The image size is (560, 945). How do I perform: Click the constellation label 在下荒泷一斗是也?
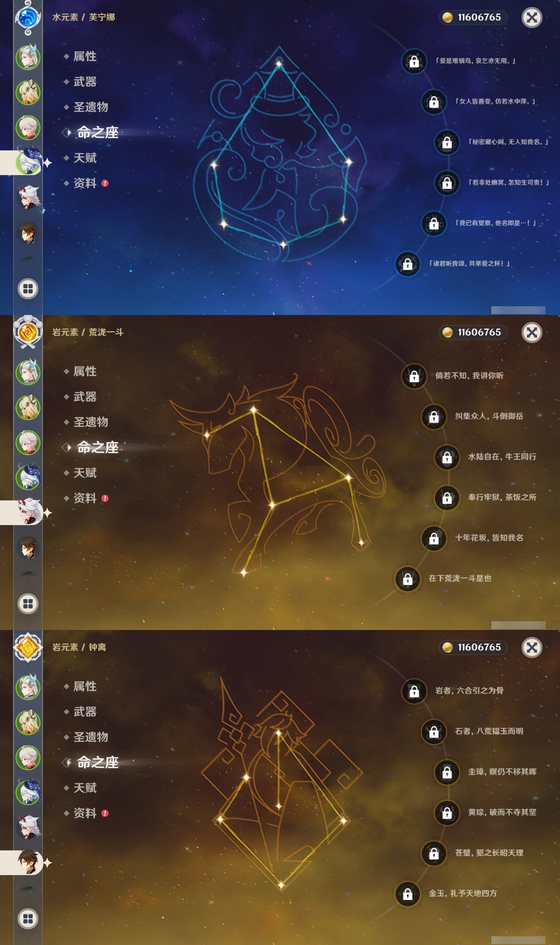pyautogui.click(x=460, y=578)
